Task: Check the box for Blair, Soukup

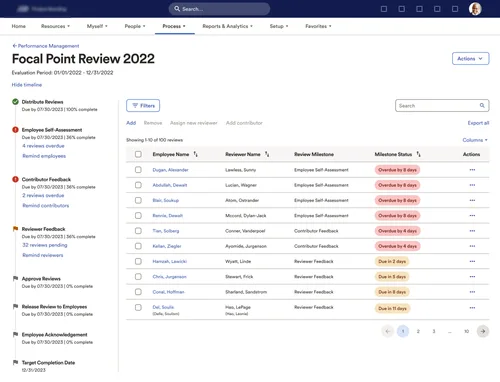Action: (138, 200)
